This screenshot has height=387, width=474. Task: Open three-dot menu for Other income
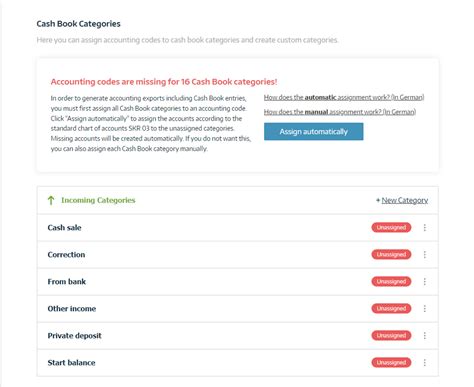(x=425, y=309)
